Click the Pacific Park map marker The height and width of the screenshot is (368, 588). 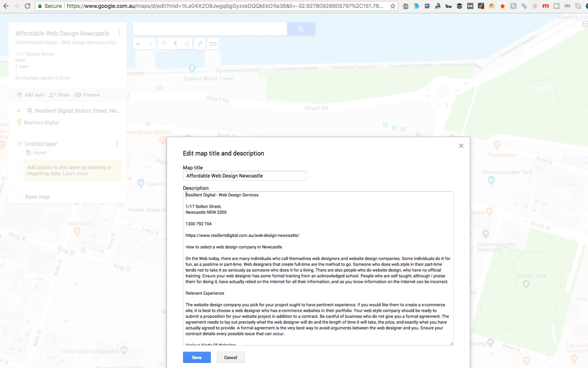[x=526, y=284]
